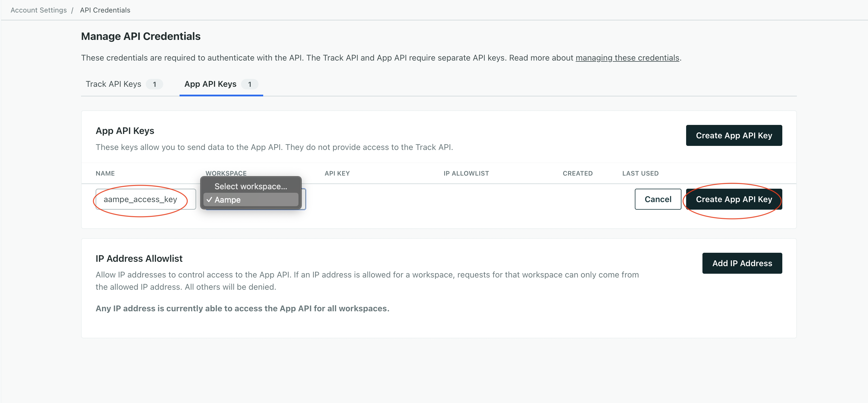The image size is (868, 403).
Task: Click inside the aampe_access_key name field
Action: tap(145, 199)
